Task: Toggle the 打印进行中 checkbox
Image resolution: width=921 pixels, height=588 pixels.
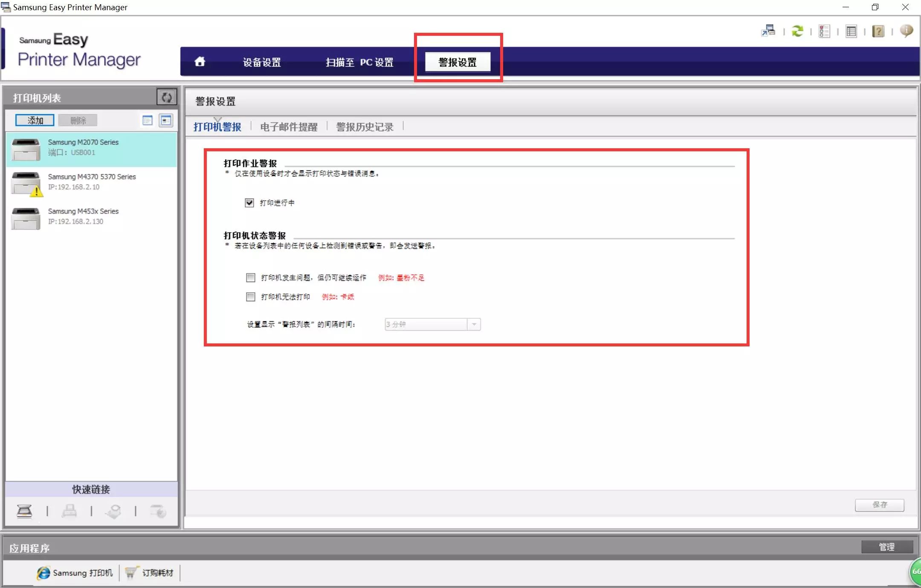Action: click(249, 203)
